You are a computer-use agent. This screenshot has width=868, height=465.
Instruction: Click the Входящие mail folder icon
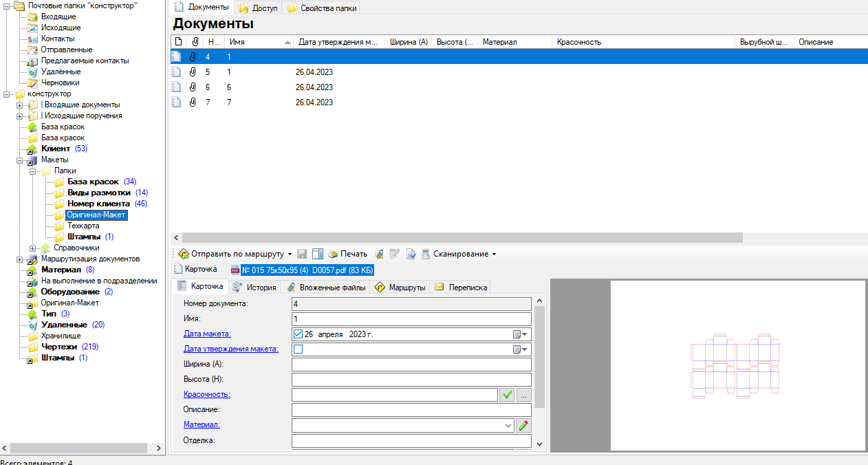pyautogui.click(x=32, y=17)
